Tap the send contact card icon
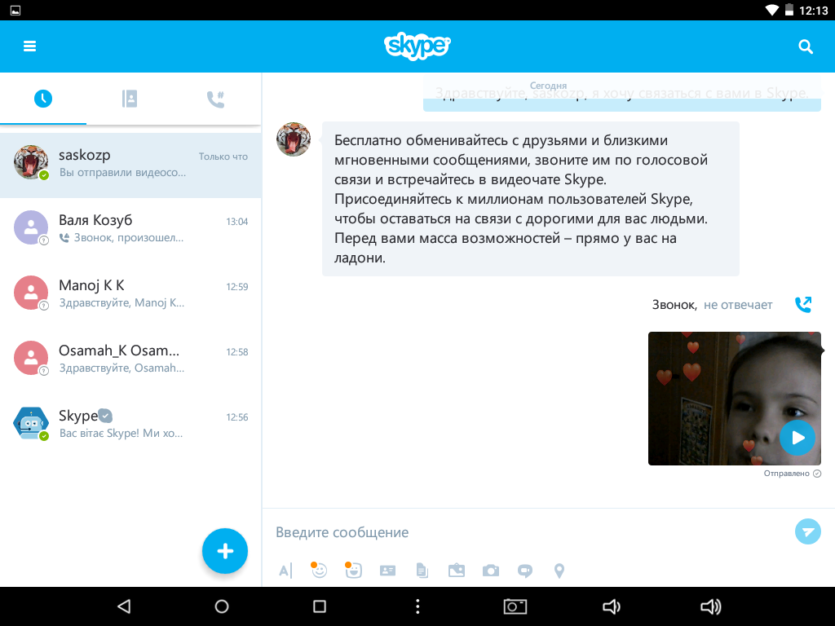This screenshot has width=835, height=626. (x=388, y=571)
